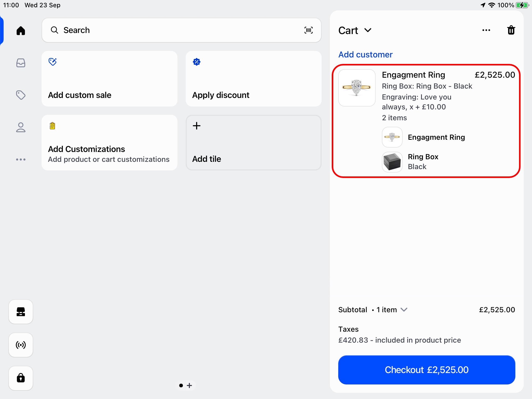Tap the Add tile placeholder
Screen dimensions: 532x399
point(254,143)
